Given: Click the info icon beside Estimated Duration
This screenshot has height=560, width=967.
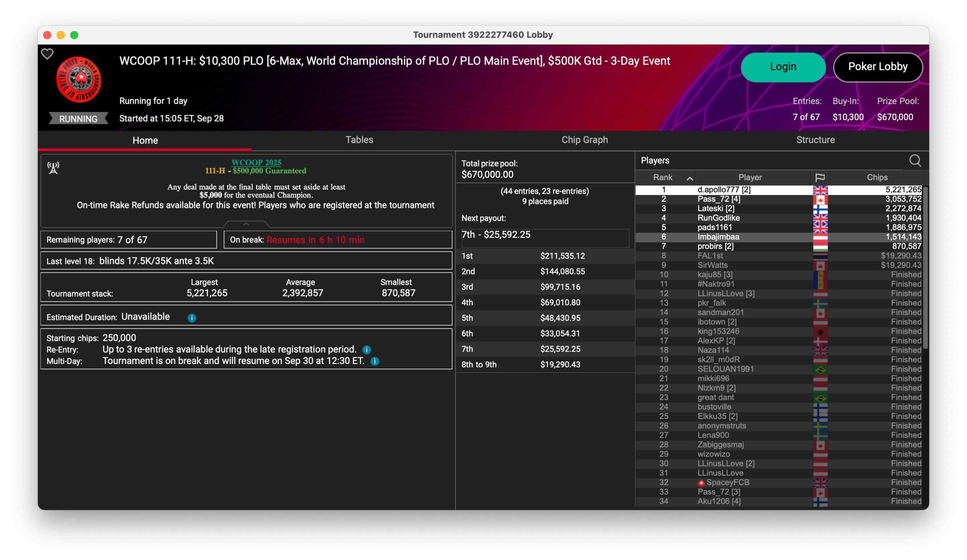Looking at the screenshot, I should [x=192, y=318].
